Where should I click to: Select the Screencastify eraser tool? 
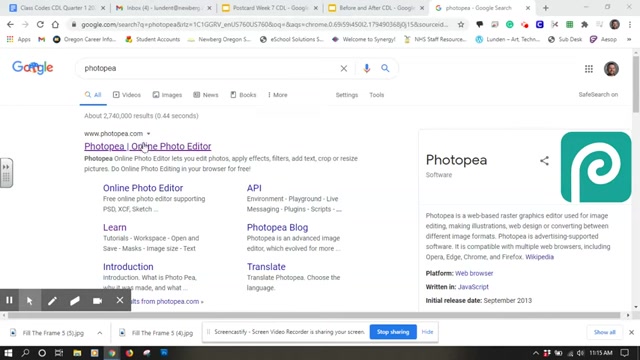[x=75, y=301]
